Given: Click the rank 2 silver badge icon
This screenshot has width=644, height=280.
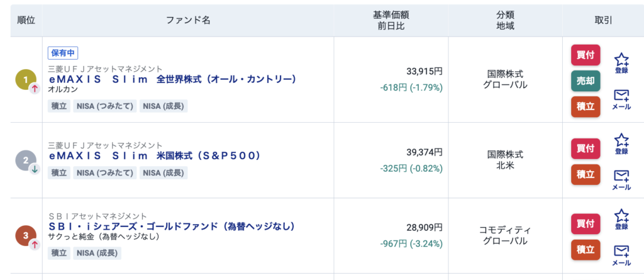Looking at the screenshot, I should pyautogui.click(x=26, y=160).
